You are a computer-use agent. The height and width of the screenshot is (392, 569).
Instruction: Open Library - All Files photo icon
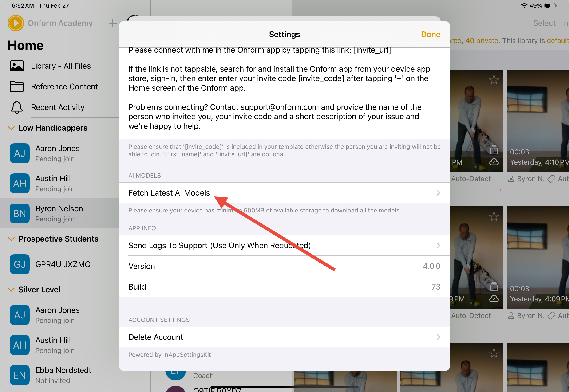17,66
